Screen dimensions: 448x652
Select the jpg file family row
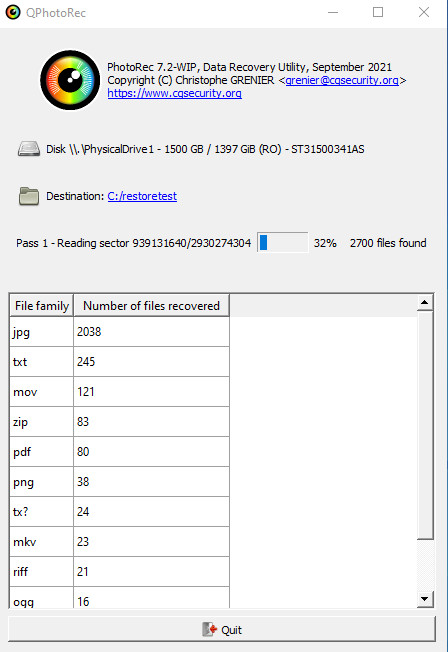(x=119, y=332)
